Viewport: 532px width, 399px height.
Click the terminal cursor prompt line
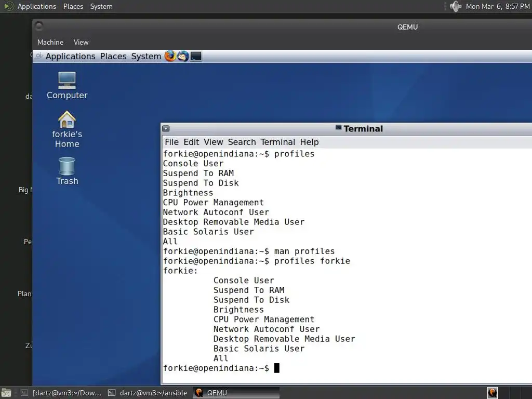(x=221, y=368)
